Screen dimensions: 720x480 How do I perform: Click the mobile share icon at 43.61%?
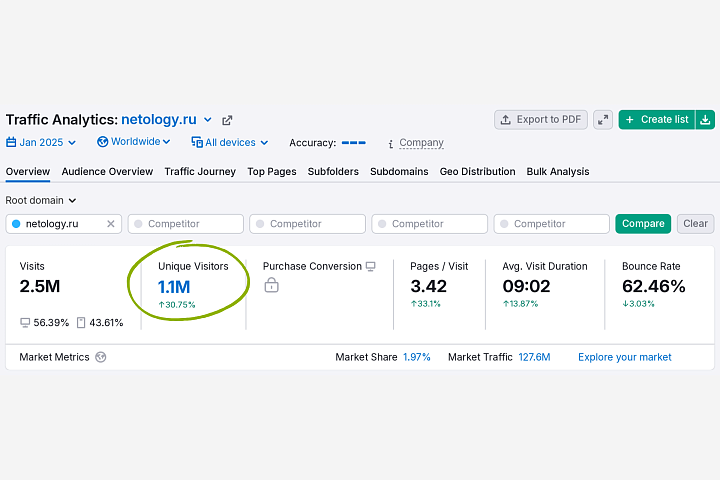(81, 323)
